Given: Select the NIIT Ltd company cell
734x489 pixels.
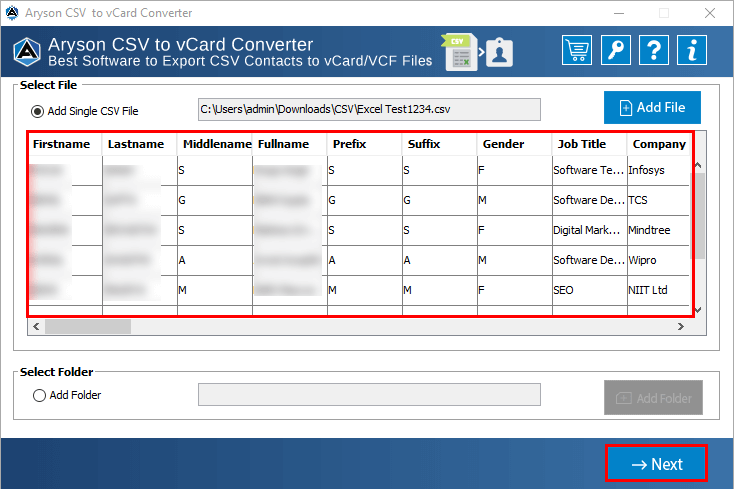Looking at the screenshot, I should [x=659, y=290].
